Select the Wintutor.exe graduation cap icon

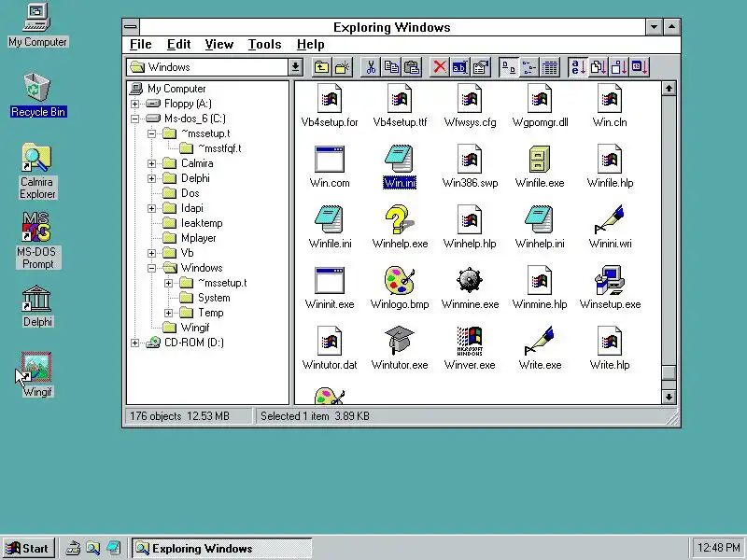[400, 341]
